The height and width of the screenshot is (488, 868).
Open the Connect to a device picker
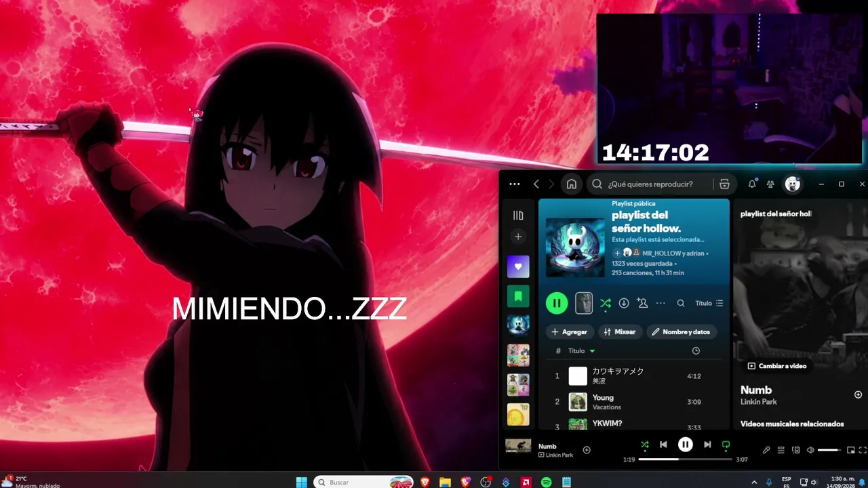796,450
